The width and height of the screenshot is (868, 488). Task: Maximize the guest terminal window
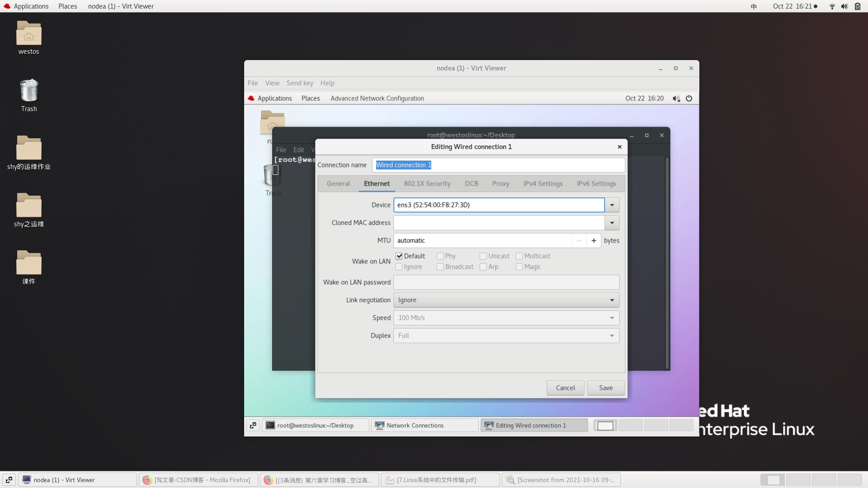tap(646, 135)
